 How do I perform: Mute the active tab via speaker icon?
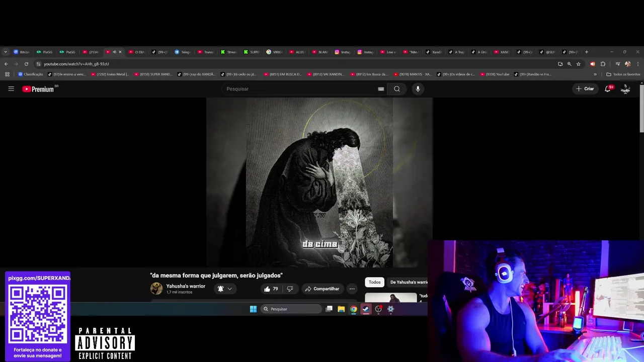coord(114,52)
